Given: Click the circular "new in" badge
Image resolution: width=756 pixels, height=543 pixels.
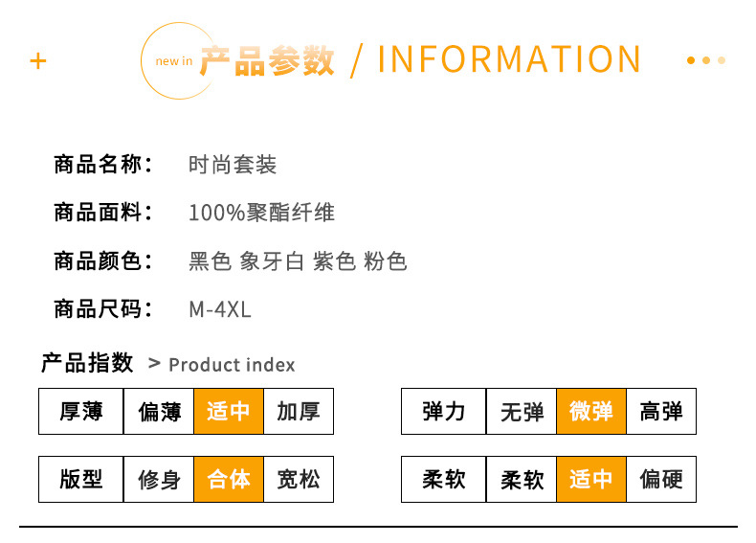Looking at the screenshot, I should click(174, 61).
